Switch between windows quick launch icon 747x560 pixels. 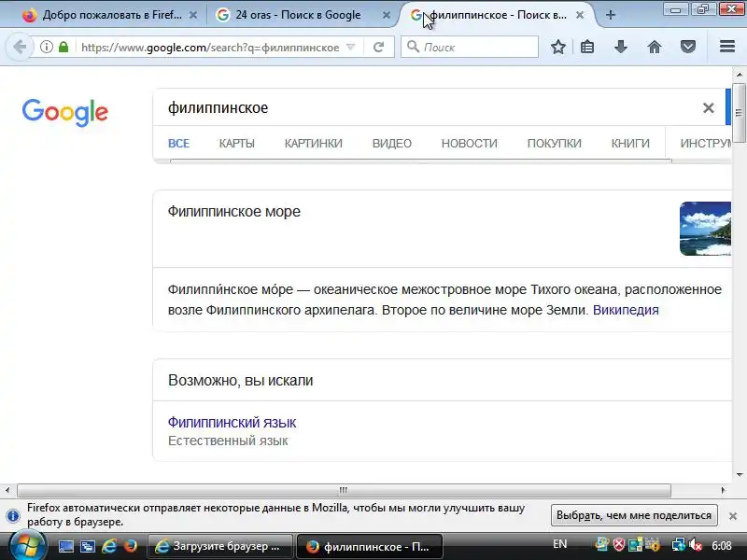87,546
